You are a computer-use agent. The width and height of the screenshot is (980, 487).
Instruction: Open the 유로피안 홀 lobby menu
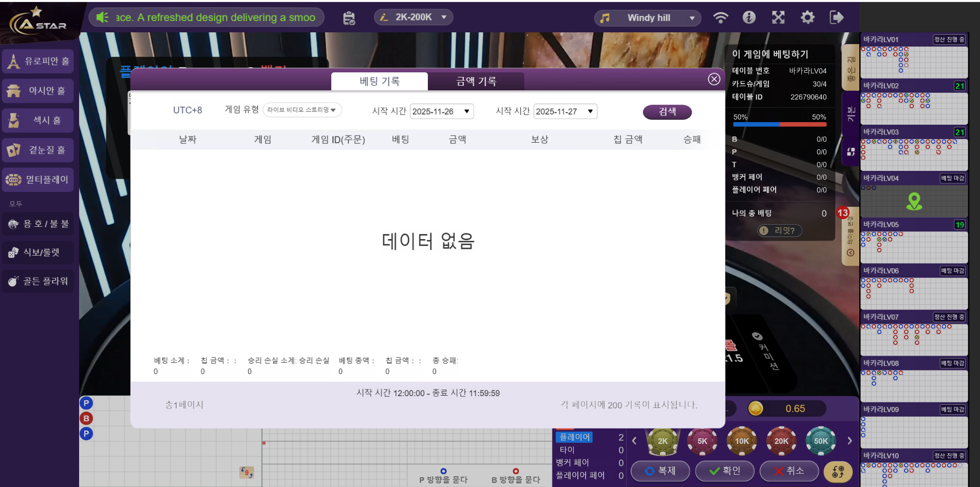39,62
